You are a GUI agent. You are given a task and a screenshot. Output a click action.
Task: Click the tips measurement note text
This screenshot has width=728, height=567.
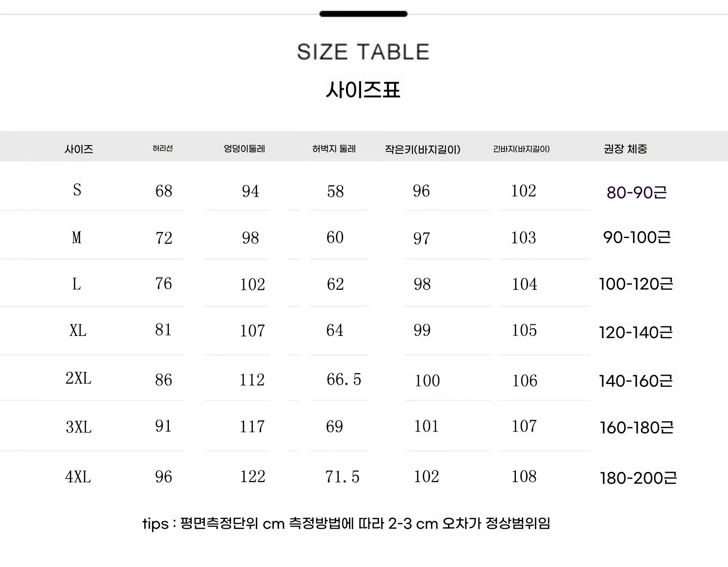click(x=346, y=524)
